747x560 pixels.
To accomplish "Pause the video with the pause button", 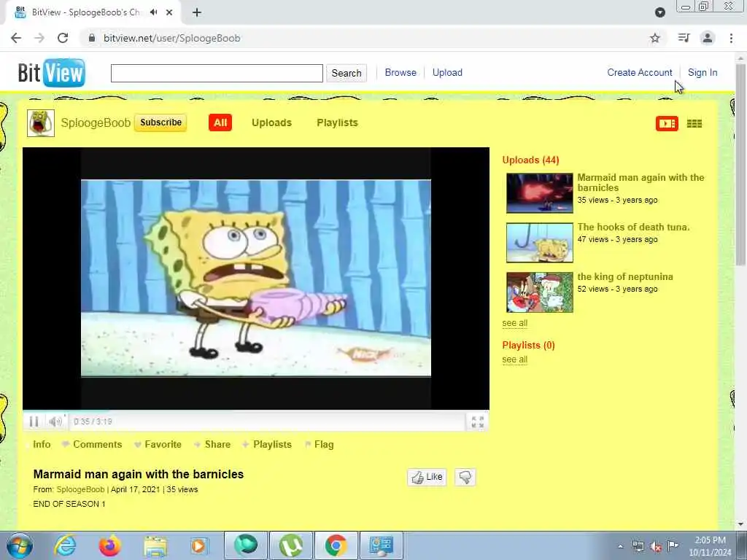I will pyautogui.click(x=34, y=421).
